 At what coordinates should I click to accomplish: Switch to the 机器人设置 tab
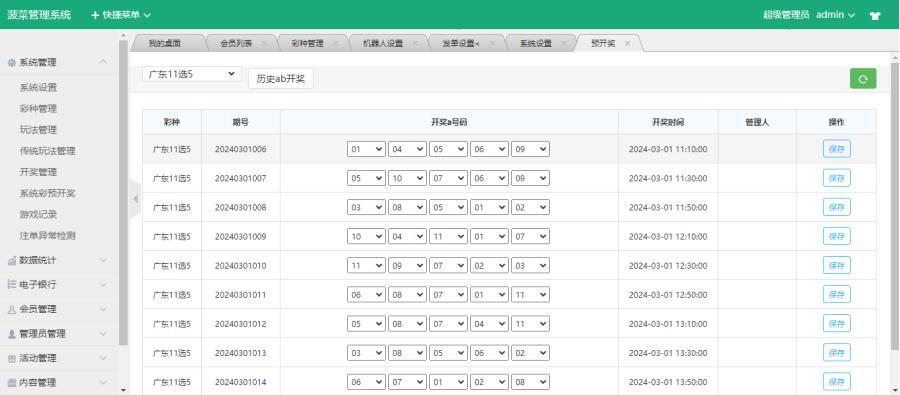[383, 43]
